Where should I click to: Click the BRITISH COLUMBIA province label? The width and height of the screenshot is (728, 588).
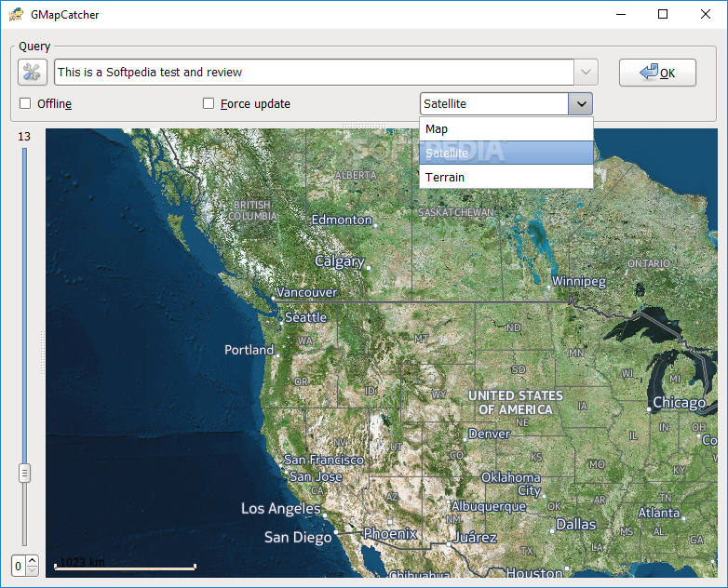pyautogui.click(x=252, y=210)
